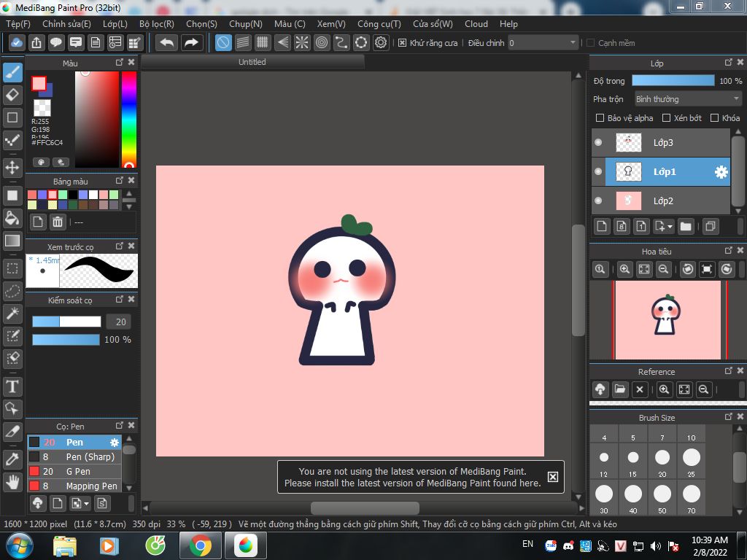747x560 pixels.
Task: Check the Khóa lock checkbox
Action: pos(715,117)
